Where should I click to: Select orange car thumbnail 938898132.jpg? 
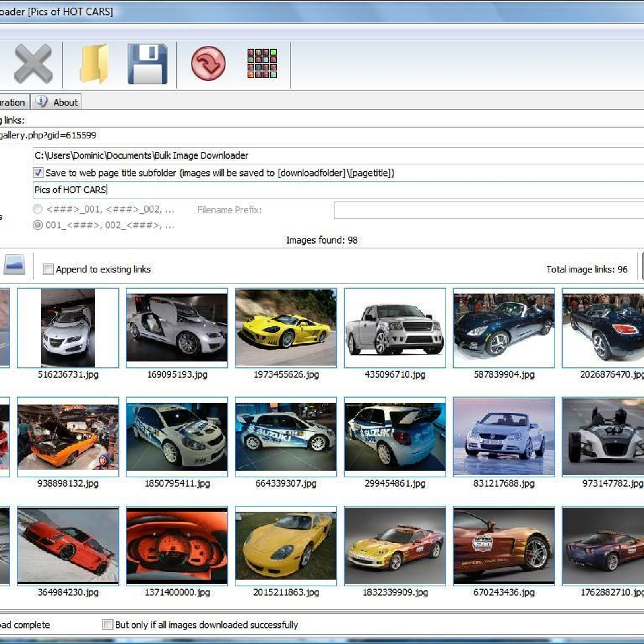[x=68, y=437]
